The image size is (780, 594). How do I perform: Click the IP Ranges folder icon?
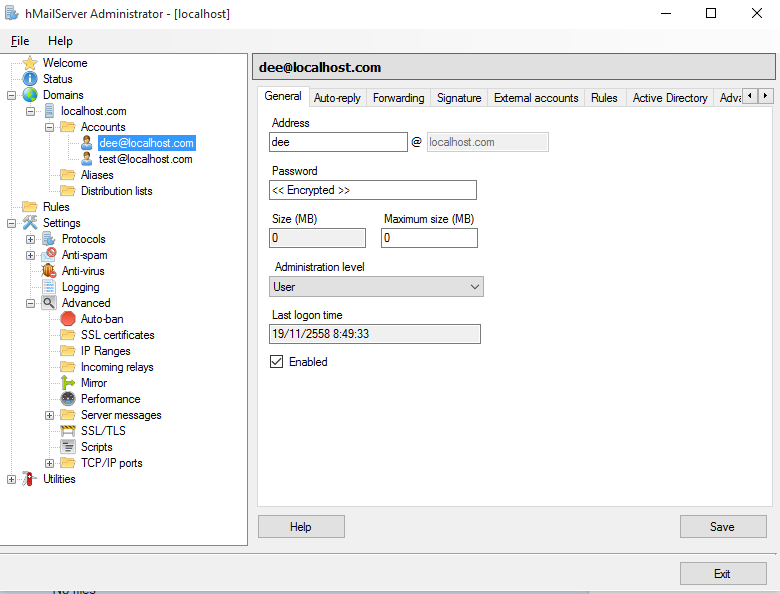coord(68,351)
